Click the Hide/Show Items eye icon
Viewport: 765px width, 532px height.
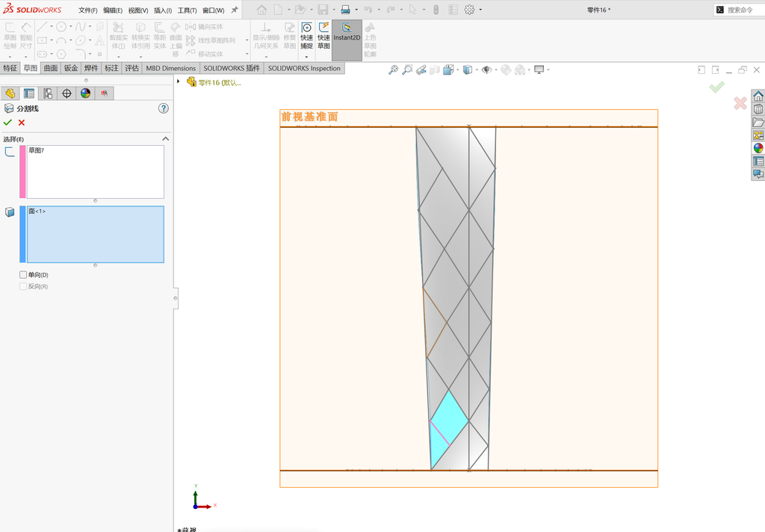(486, 69)
